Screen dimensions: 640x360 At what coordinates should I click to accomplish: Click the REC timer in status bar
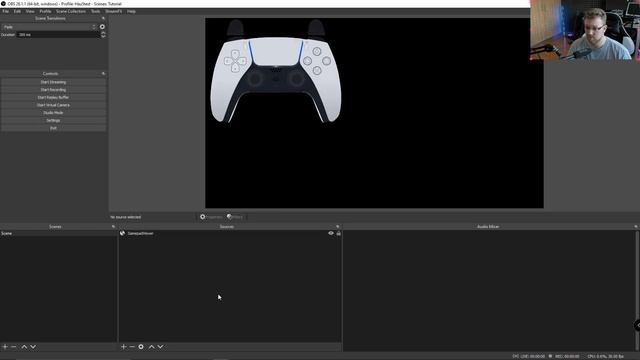pyautogui.click(x=567, y=356)
